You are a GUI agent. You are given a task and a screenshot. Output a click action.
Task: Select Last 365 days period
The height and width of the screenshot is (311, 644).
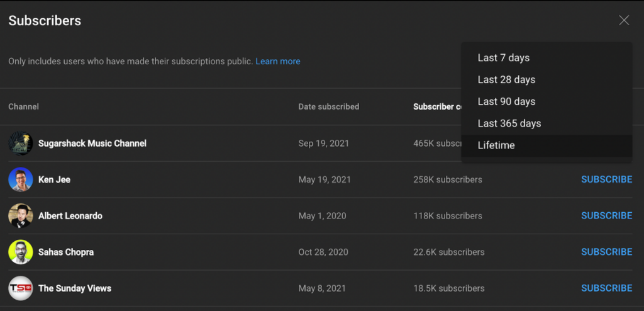coord(509,123)
